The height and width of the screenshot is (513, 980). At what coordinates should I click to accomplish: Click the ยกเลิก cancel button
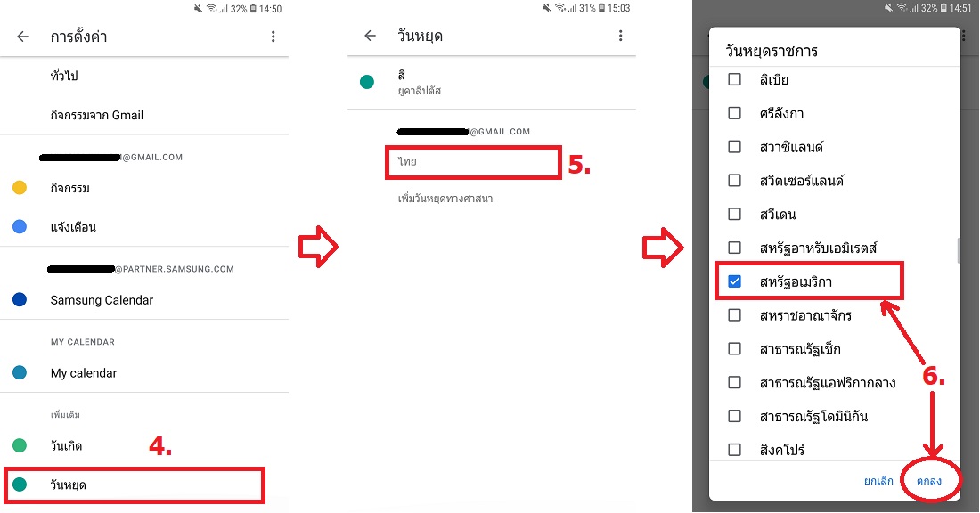[x=878, y=481]
